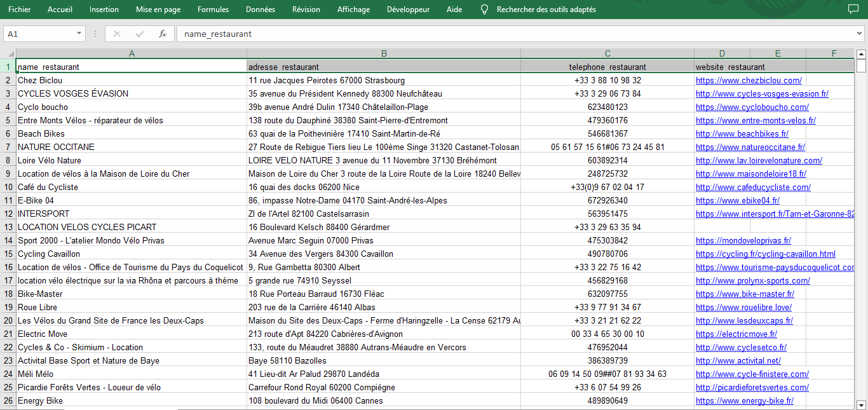Select column D header
This screenshot has height=410, width=868.
coord(722,53)
